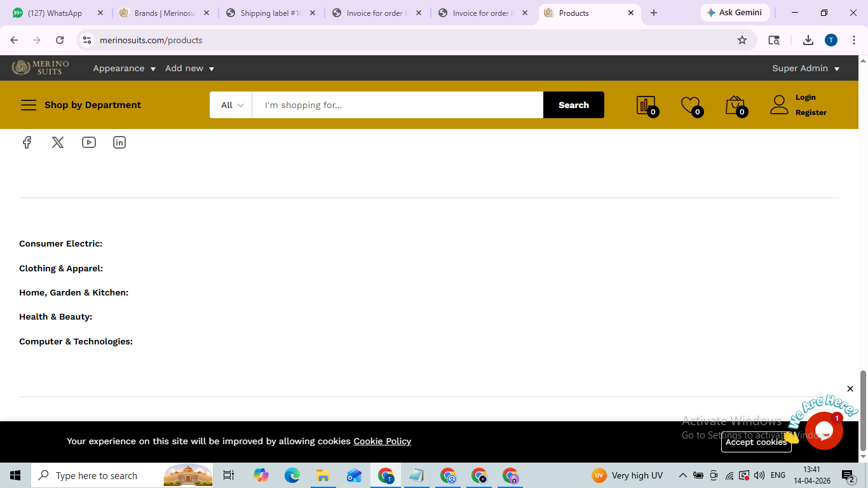Open the wishlist heart icon
Viewport: 868px width, 488px height.
click(x=690, y=105)
